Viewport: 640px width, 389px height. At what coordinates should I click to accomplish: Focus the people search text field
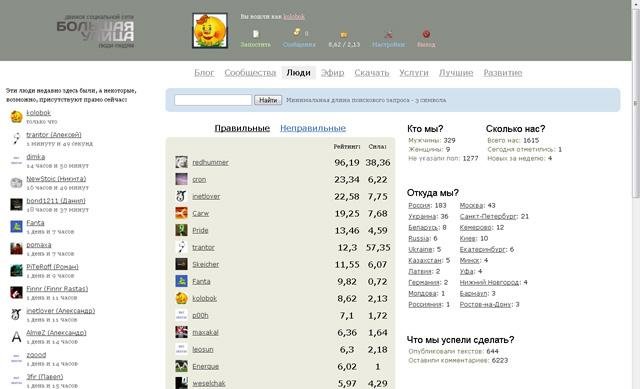pos(213,100)
